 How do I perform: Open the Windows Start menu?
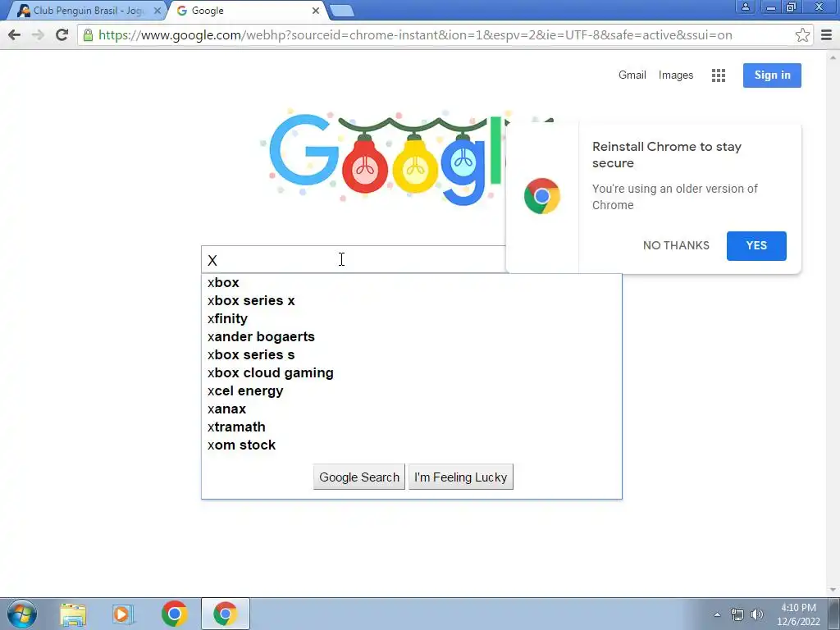(x=22, y=614)
